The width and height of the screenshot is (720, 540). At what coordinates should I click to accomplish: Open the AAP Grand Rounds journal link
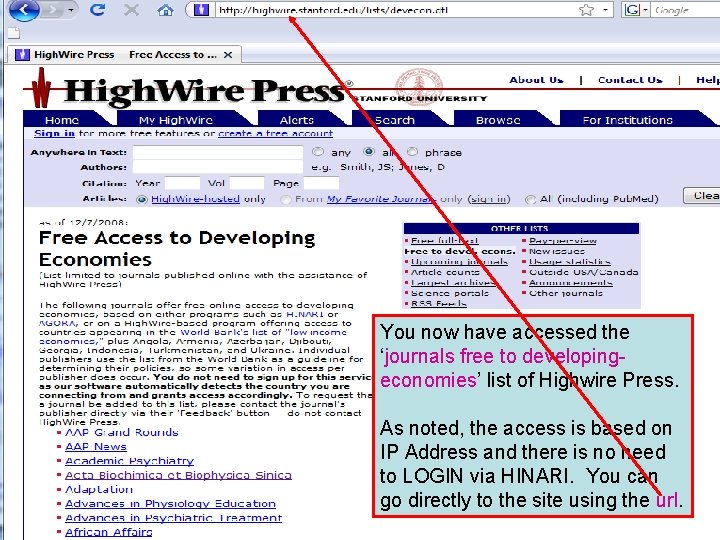(x=122, y=432)
